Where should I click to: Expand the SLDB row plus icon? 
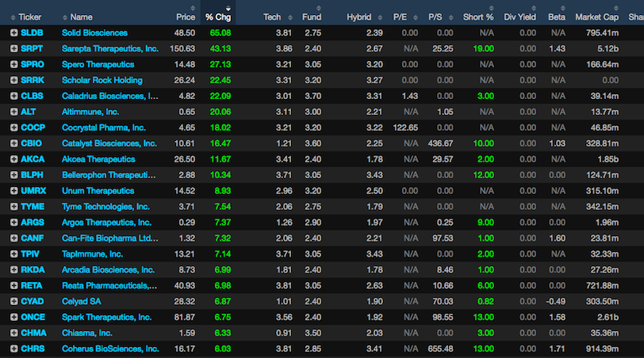tap(13, 32)
